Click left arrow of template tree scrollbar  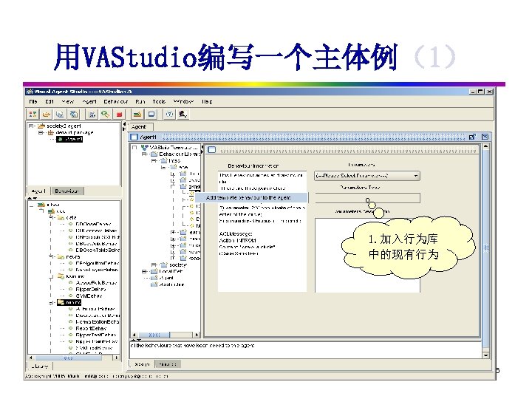click(134, 335)
